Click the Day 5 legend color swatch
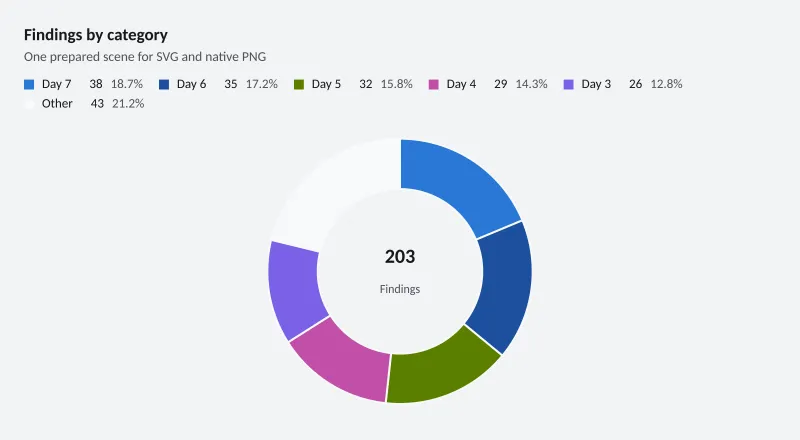The height and width of the screenshot is (440, 800). pos(299,85)
